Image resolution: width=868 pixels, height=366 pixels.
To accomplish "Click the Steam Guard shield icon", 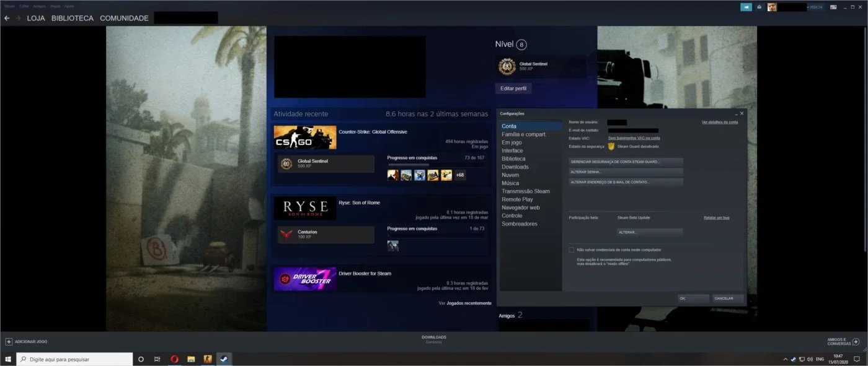I will [x=611, y=147].
